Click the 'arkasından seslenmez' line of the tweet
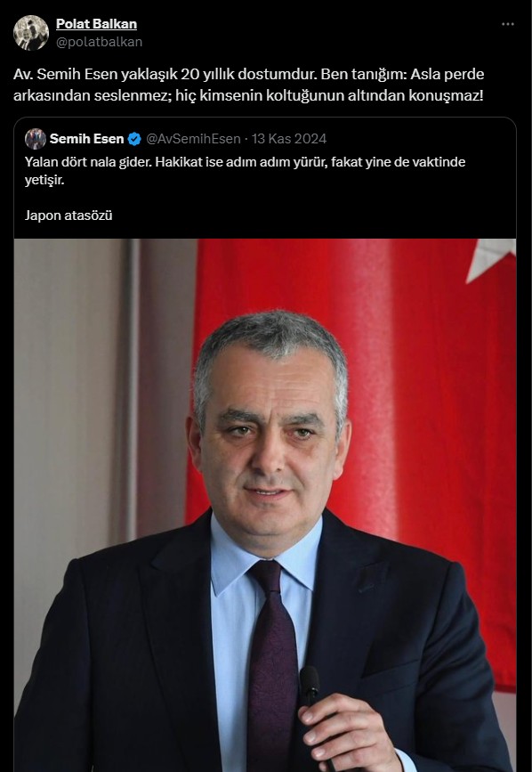532x772 pixels. pyautogui.click(x=248, y=95)
